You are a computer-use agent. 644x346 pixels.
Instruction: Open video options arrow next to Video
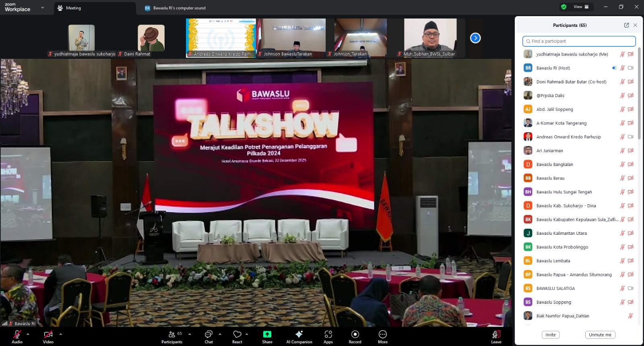pyautogui.click(x=61, y=334)
